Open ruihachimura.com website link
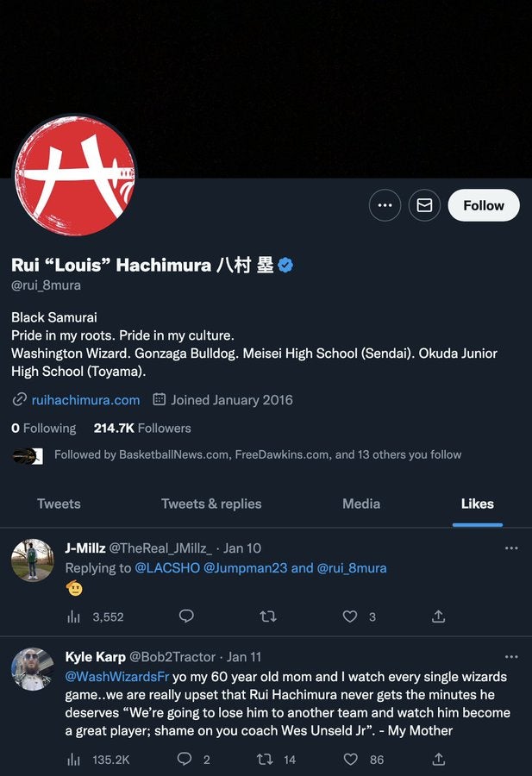This screenshot has height=776, width=532. pos(85,400)
